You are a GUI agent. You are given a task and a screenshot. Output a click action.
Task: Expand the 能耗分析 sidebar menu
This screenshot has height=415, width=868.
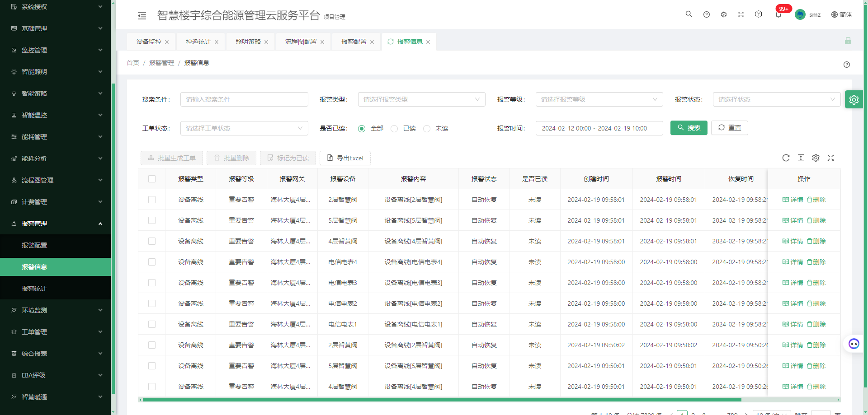pos(55,159)
